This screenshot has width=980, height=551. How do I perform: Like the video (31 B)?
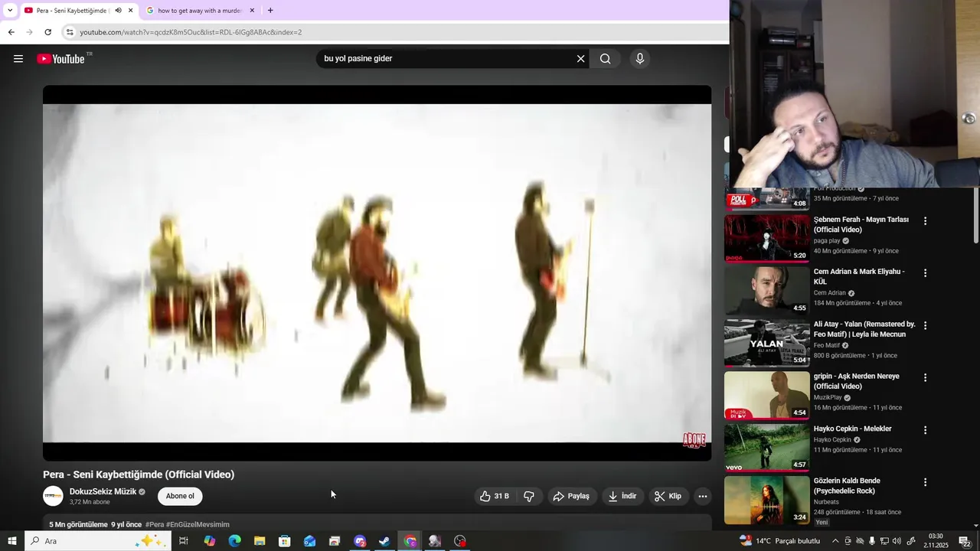tap(494, 496)
